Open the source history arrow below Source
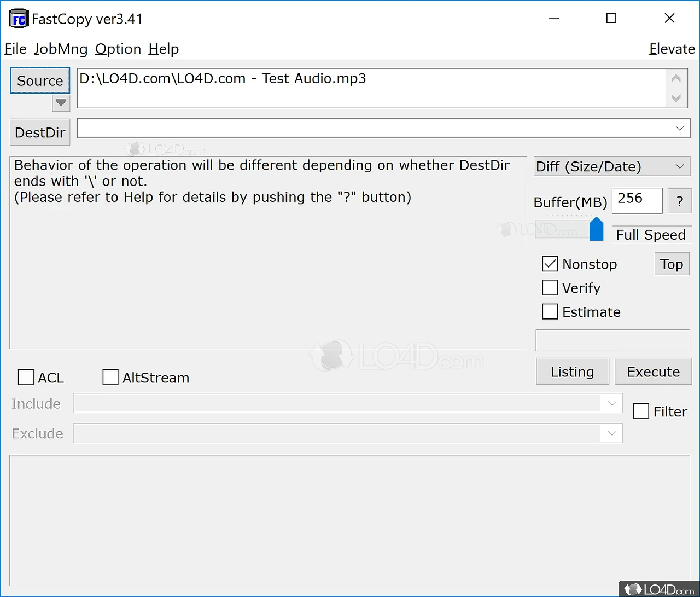 [x=61, y=103]
